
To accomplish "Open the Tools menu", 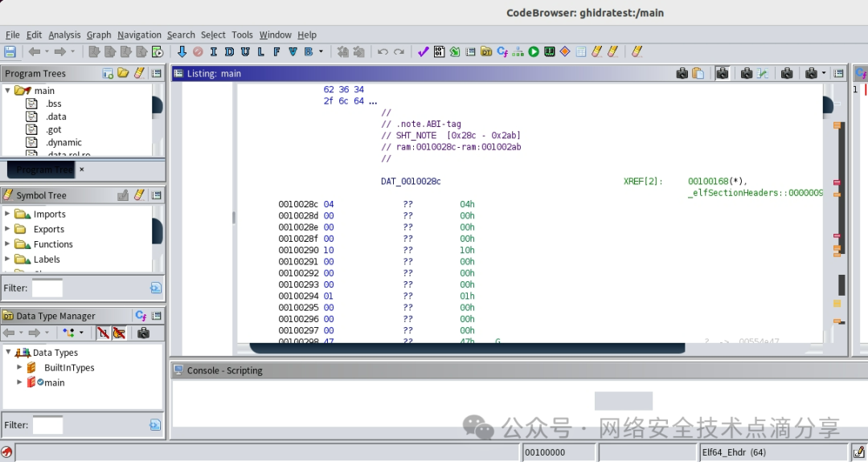I will (242, 35).
